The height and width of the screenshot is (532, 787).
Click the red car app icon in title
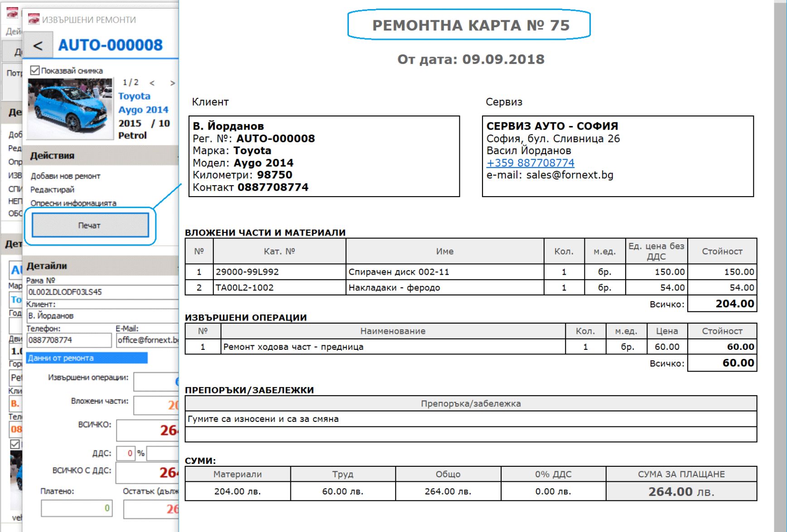point(34,19)
